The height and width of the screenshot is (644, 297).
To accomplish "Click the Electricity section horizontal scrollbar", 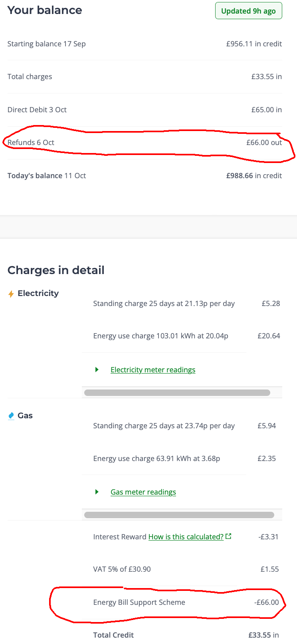I will coord(177,393).
